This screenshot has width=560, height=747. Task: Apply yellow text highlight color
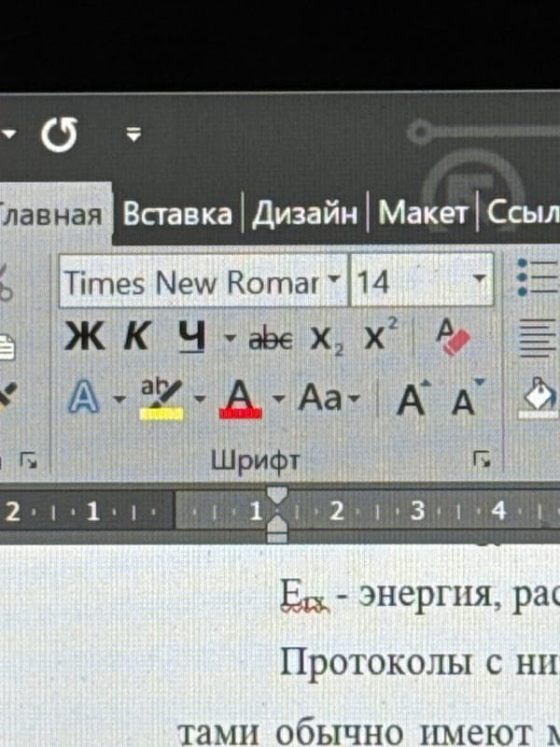pyautogui.click(x=161, y=400)
